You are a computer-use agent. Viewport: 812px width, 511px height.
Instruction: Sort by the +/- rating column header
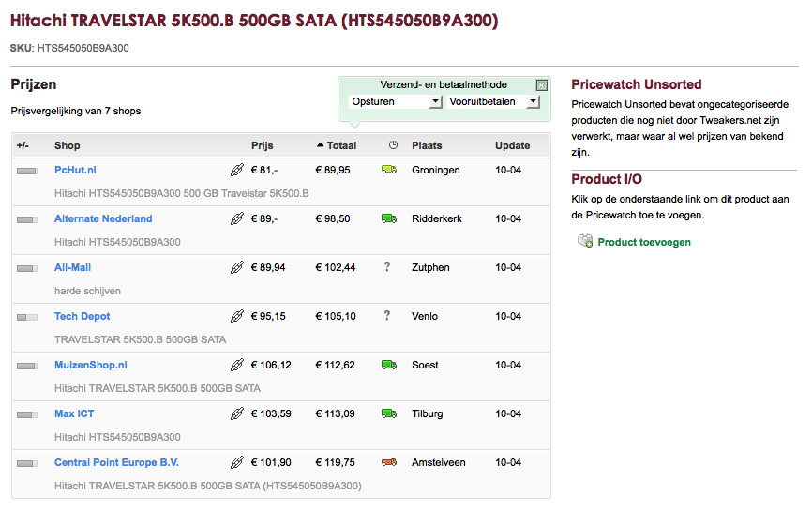23,145
